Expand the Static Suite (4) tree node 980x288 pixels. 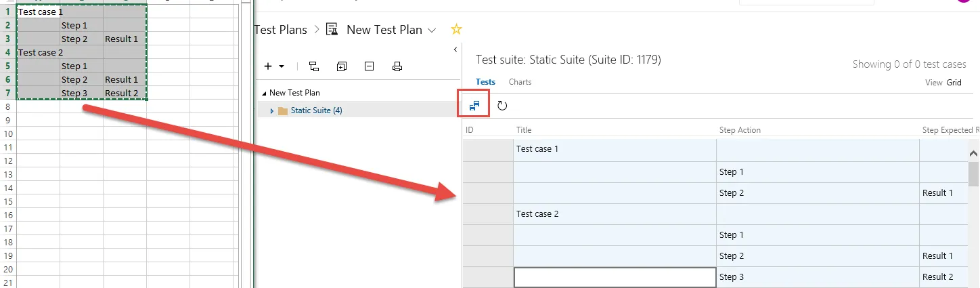272,110
